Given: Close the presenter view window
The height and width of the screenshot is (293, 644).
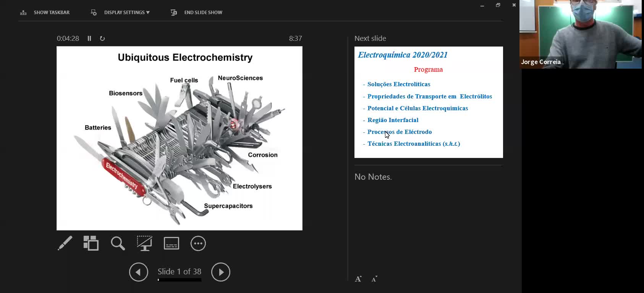Looking at the screenshot, I should [x=514, y=5].
